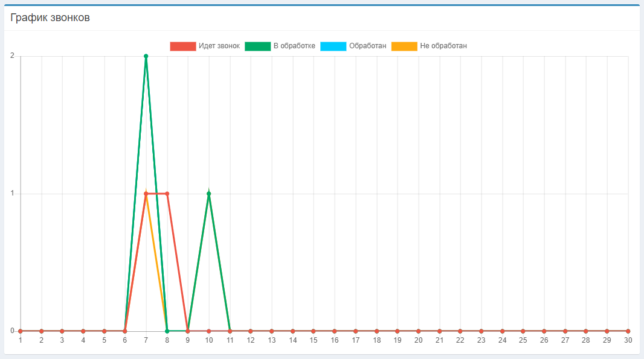Click the orange Не обработан legend swatch
Viewport: 644px width, 359px height.
point(404,46)
